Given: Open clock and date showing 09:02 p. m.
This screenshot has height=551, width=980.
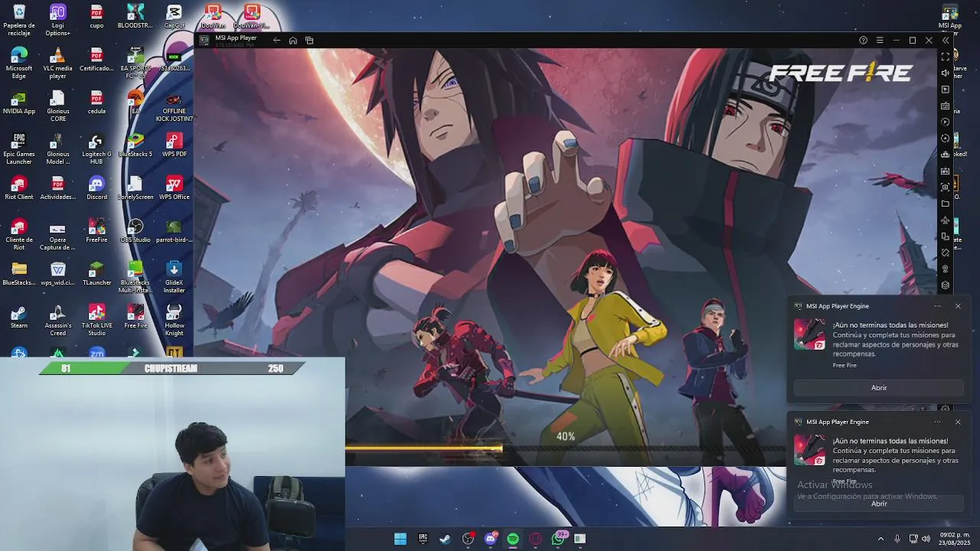Looking at the screenshot, I should pyautogui.click(x=955, y=539).
